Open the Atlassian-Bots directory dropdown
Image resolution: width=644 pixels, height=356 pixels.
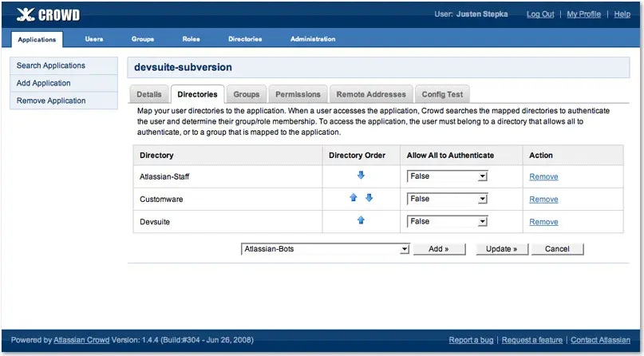pos(325,249)
